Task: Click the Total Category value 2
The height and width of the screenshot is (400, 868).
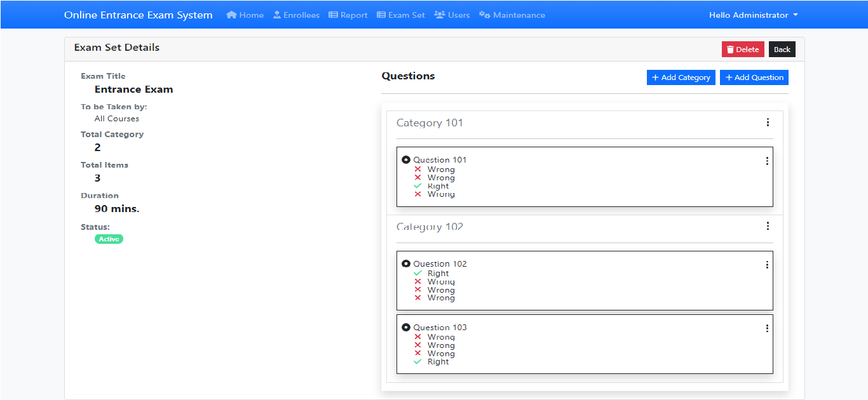Action: click(x=98, y=148)
